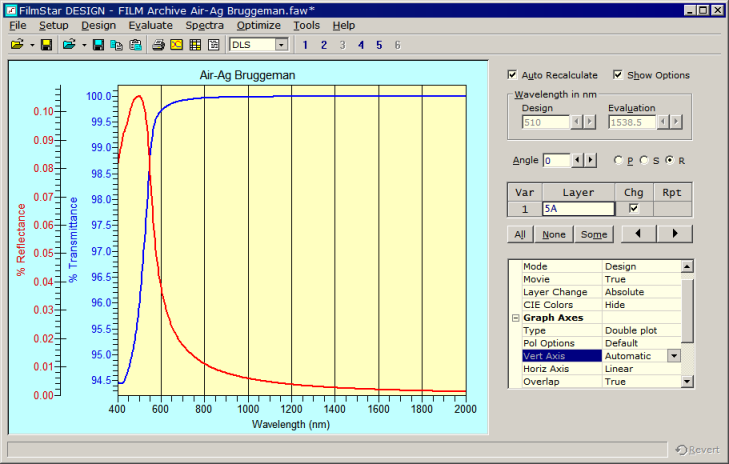
Task: Click the options list scrollbar thumb
Action: pyautogui.click(x=687, y=310)
